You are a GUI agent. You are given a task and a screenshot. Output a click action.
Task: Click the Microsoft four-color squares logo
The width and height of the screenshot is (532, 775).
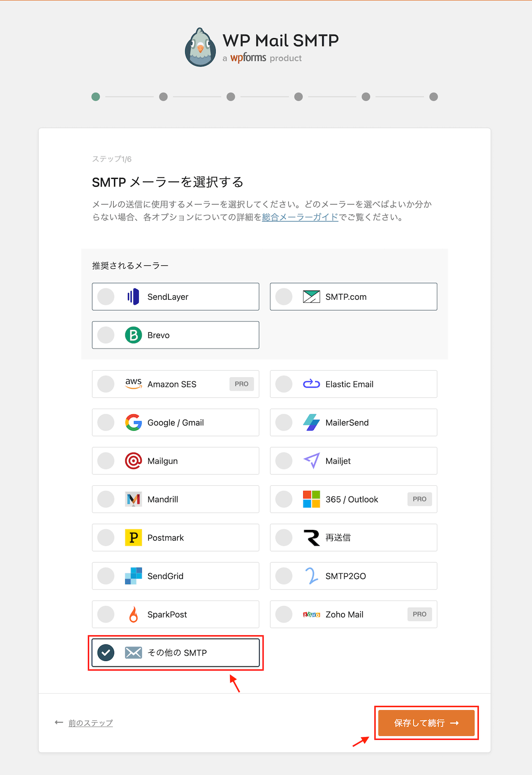click(x=311, y=499)
